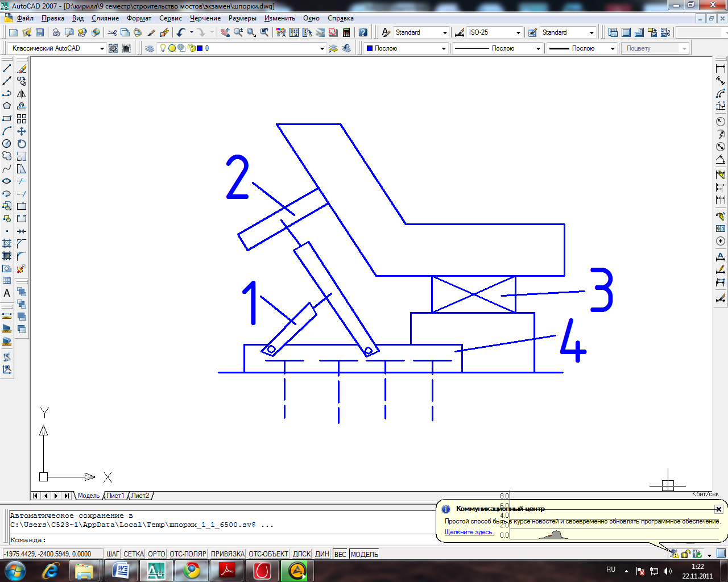
Task: Select the Mirror tool
Action: (x=22, y=94)
